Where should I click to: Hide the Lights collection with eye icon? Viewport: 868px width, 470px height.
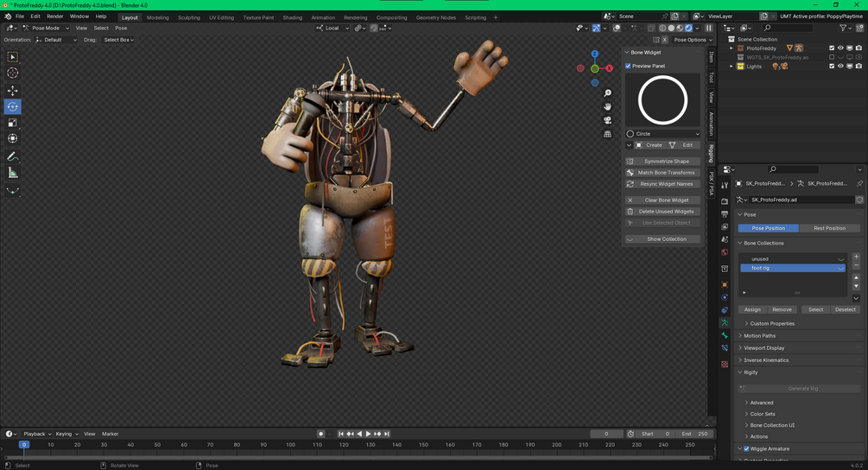pyautogui.click(x=840, y=67)
